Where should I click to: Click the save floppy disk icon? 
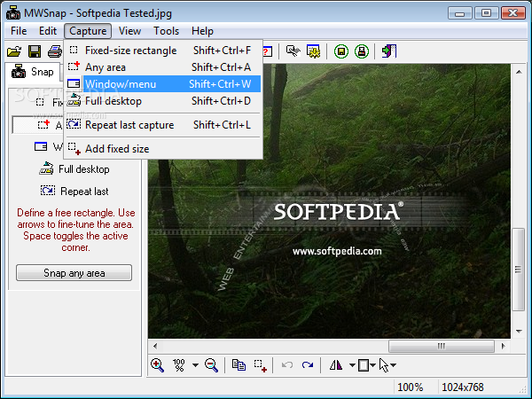35,51
